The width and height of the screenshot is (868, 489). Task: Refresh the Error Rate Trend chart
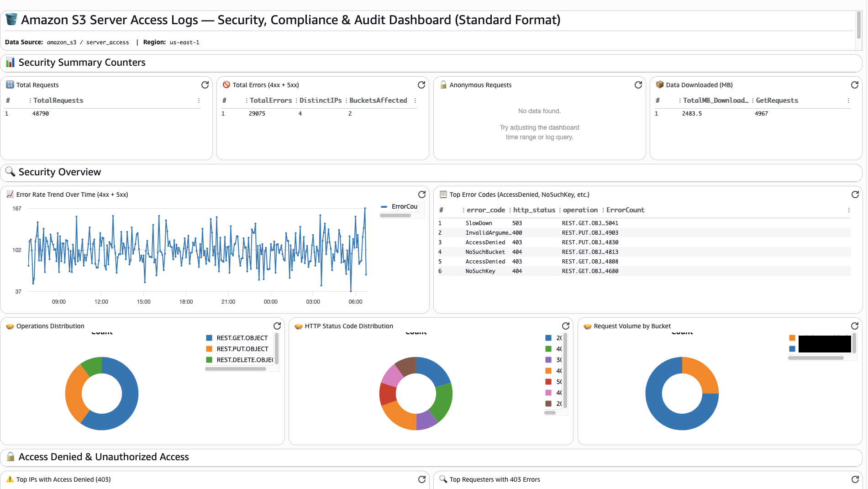click(422, 195)
